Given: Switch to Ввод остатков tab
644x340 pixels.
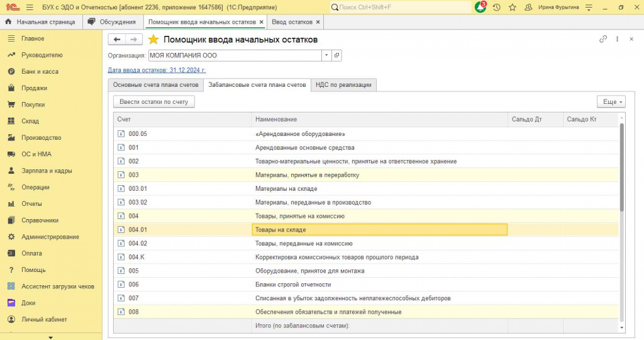Looking at the screenshot, I should [x=292, y=22].
